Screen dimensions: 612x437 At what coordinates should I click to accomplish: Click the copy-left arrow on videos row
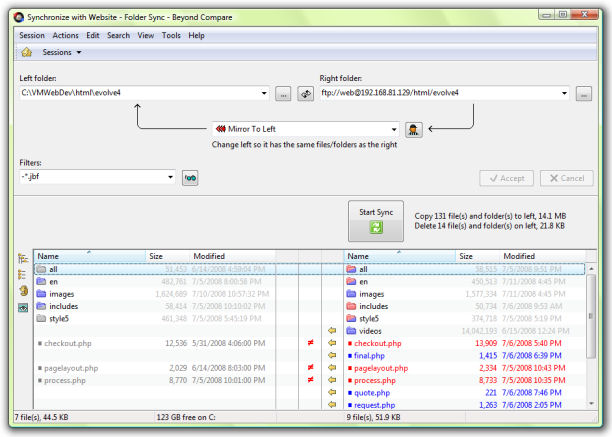pyautogui.click(x=332, y=331)
